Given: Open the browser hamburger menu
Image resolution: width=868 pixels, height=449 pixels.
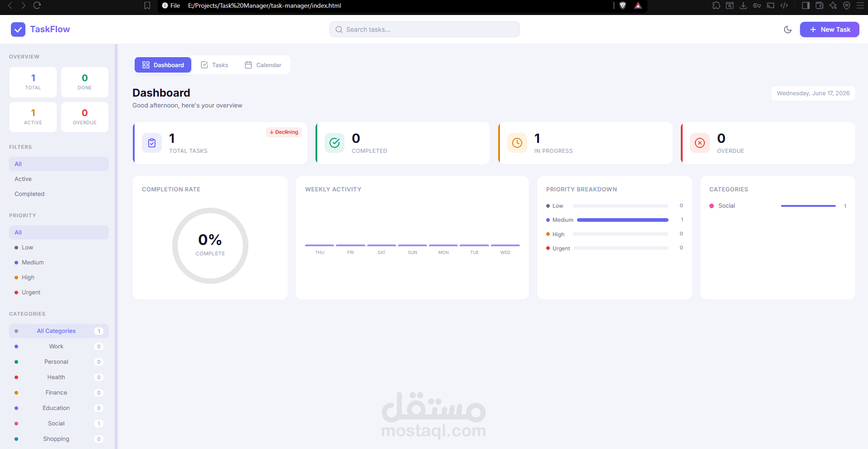Looking at the screenshot, I should pyautogui.click(x=860, y=5).
